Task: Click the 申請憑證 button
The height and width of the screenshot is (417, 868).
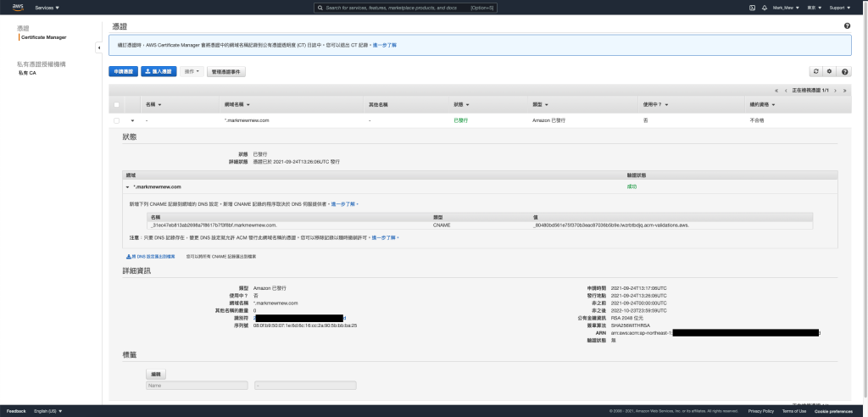Action: click(124, 71)
